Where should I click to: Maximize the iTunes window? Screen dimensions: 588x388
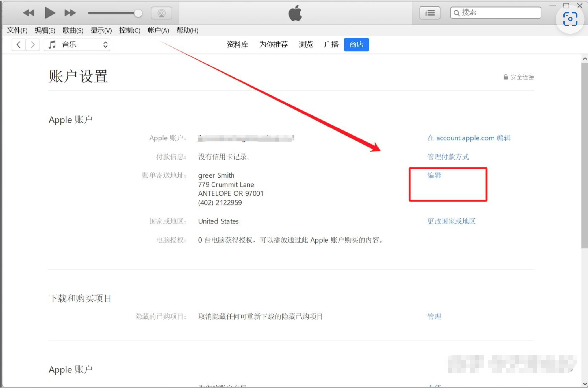(x=566, y=6)
